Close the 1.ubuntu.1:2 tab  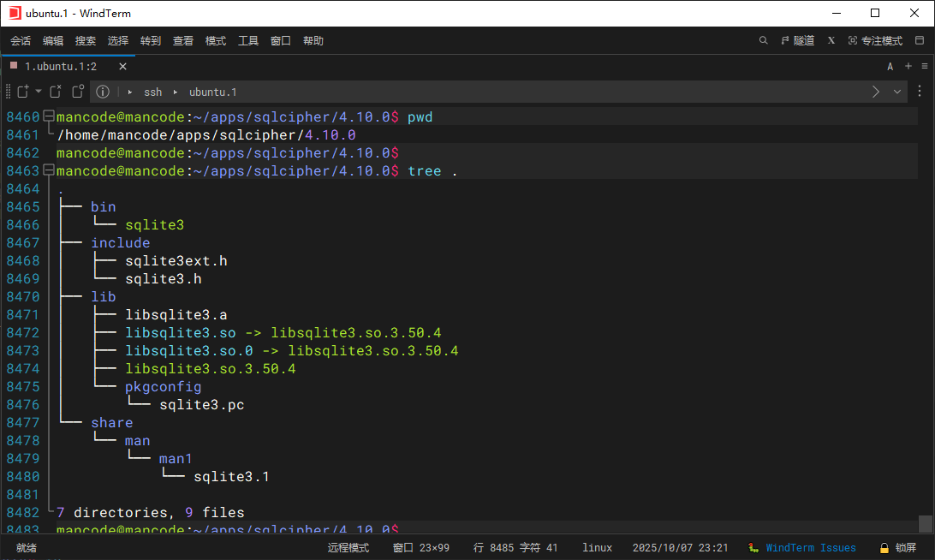click(x=122, y=66)
